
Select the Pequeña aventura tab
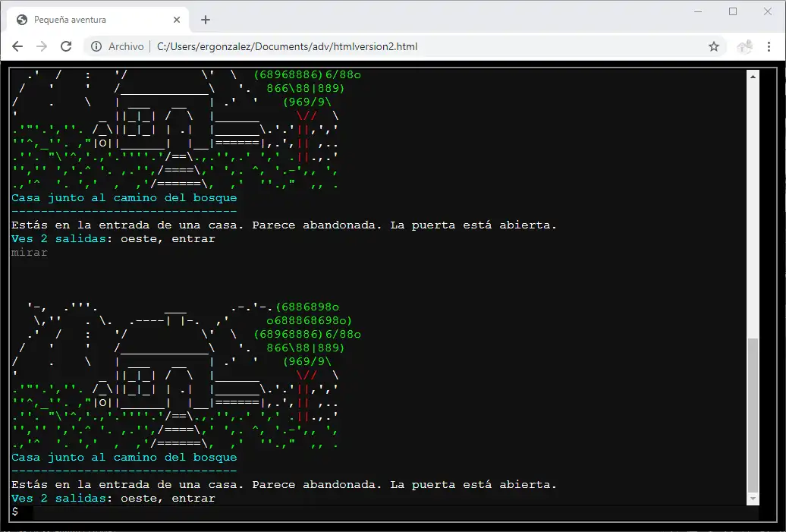(99, 20)
